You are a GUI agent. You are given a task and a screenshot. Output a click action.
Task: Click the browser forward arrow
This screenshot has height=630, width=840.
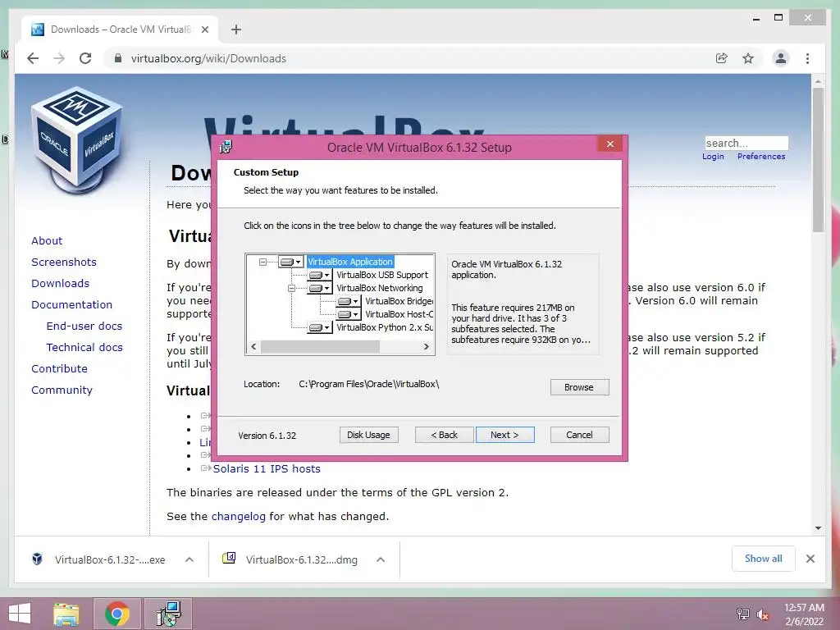tap(59, 58)
